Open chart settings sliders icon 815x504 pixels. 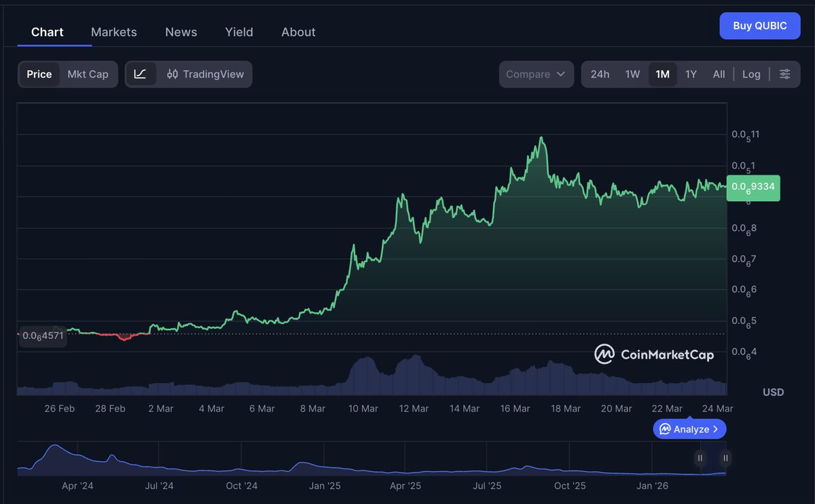pos(784,74)
